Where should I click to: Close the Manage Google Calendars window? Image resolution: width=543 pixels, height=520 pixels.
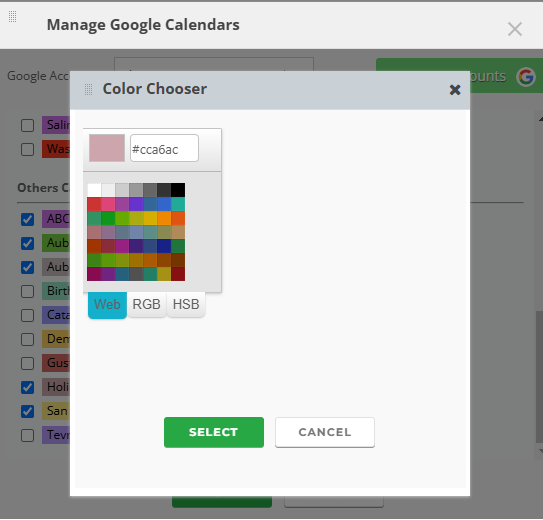click(515, 29)
